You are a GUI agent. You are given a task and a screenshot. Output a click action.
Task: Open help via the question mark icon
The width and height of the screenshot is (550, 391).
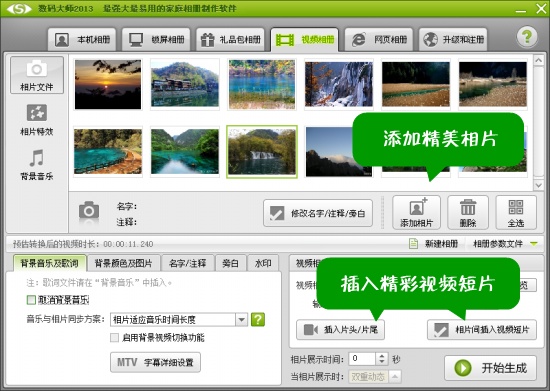[526, 36]
